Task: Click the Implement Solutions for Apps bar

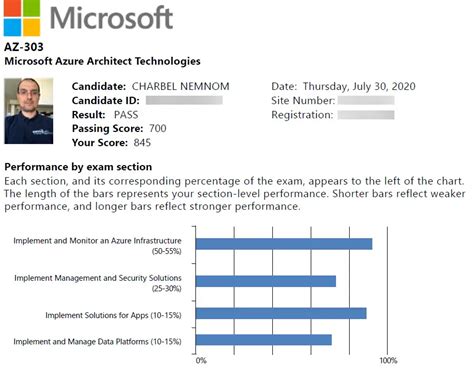Action: click(x=281, y=314)
